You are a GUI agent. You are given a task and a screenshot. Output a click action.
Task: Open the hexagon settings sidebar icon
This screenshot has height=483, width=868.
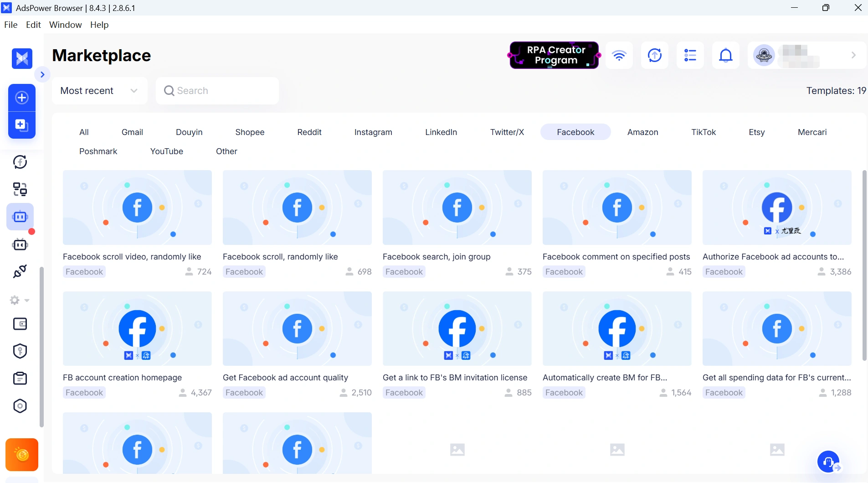(20, 406)
